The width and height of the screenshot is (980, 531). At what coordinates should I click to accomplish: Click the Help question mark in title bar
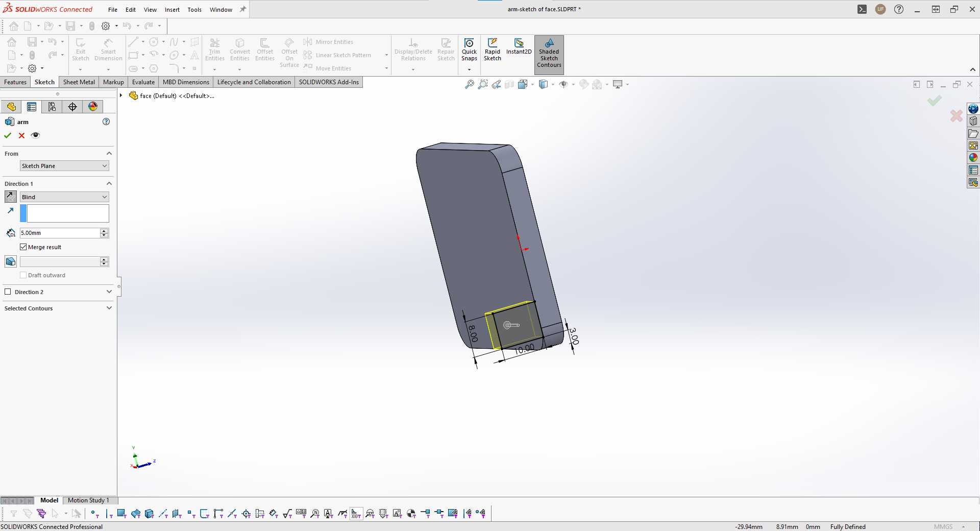click(899, 9)
